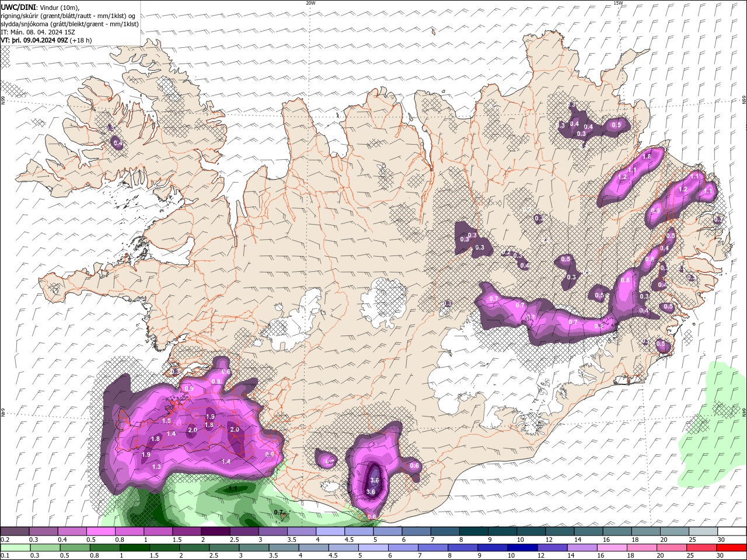The height and width of the screenshot is (560, 747).
Task: Select the upper legend swatch starting at 0.2
Action: tap(15, 531)
